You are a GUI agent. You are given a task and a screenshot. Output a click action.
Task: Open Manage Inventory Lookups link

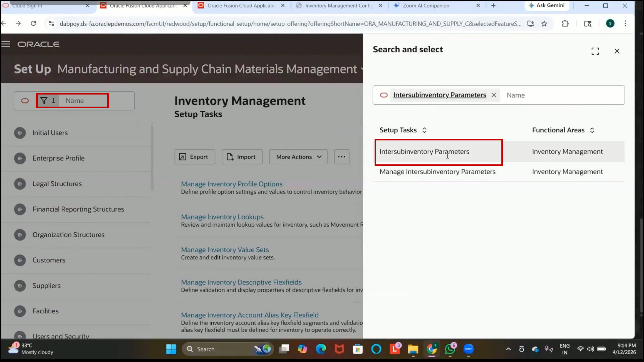coord(222,217)
